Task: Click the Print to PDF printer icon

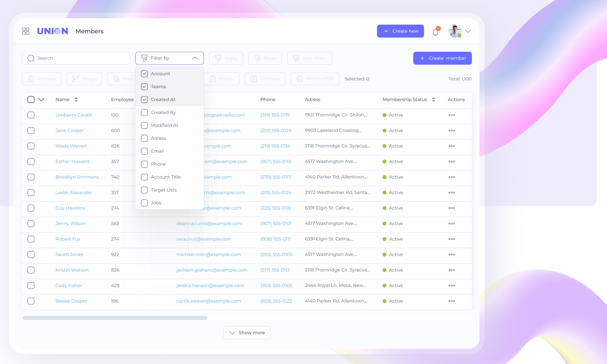Action: 300,79
